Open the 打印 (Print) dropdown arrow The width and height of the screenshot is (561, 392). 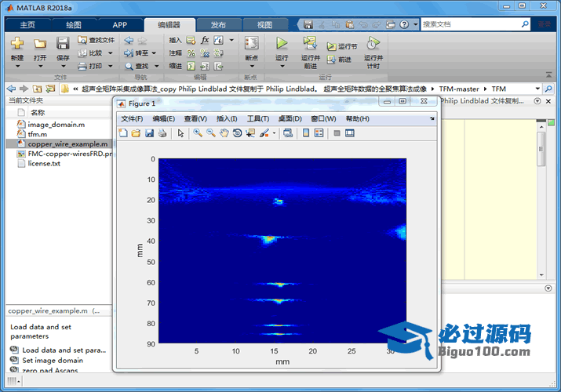point(110,66)
